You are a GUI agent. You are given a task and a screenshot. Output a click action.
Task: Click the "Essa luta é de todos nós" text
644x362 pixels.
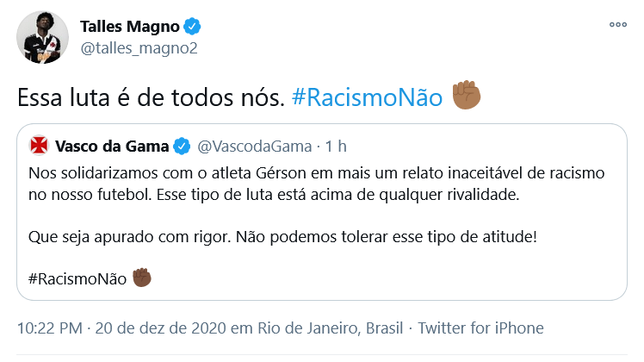tap(150, 97)
